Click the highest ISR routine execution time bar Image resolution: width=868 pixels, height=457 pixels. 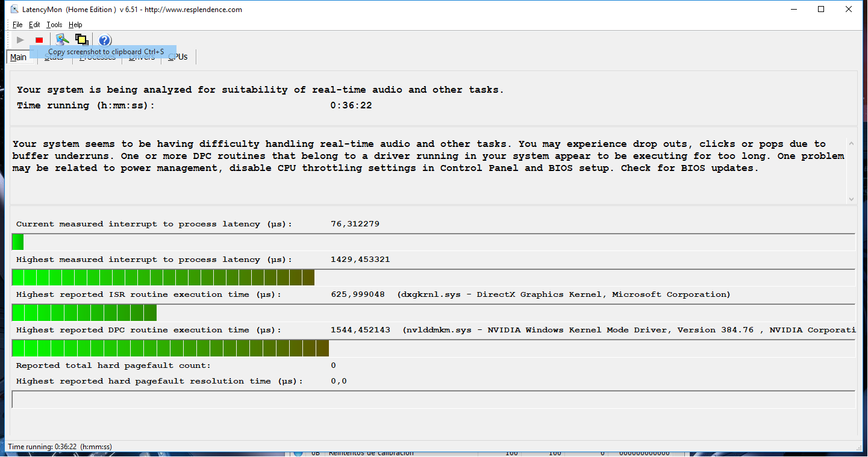[x=433, y=313]
